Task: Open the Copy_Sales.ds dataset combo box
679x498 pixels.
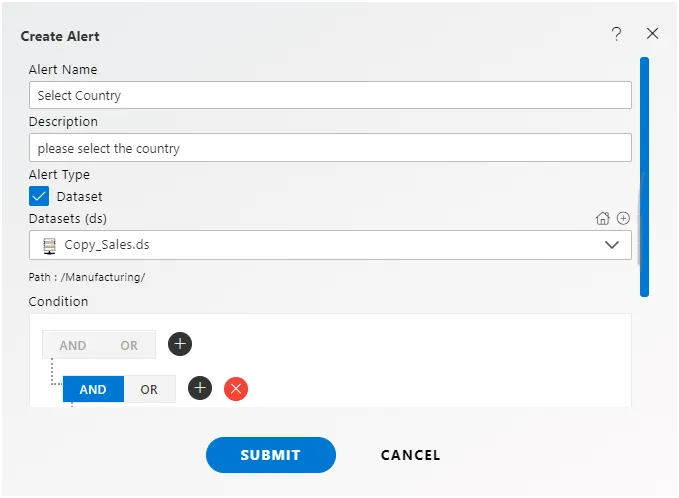Action: 330,245
